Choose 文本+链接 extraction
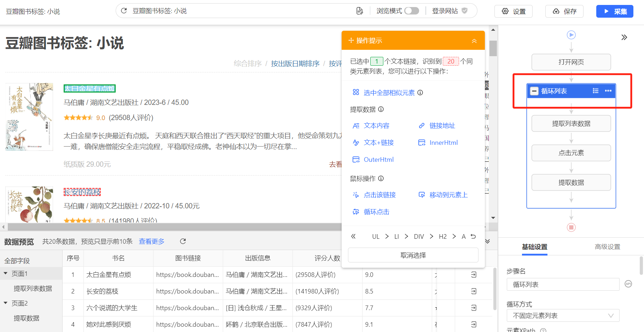The image size is (644, 332). [x=373, y=143]
